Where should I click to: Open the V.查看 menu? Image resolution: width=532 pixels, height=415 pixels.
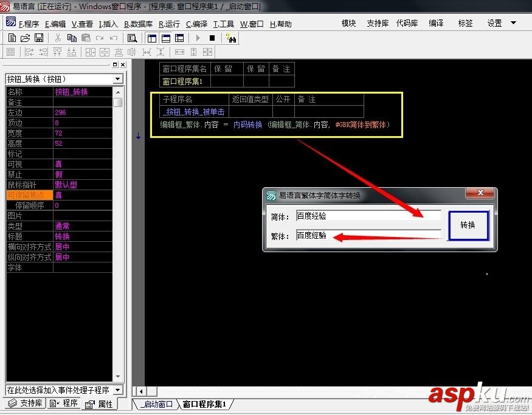[82, 24]
